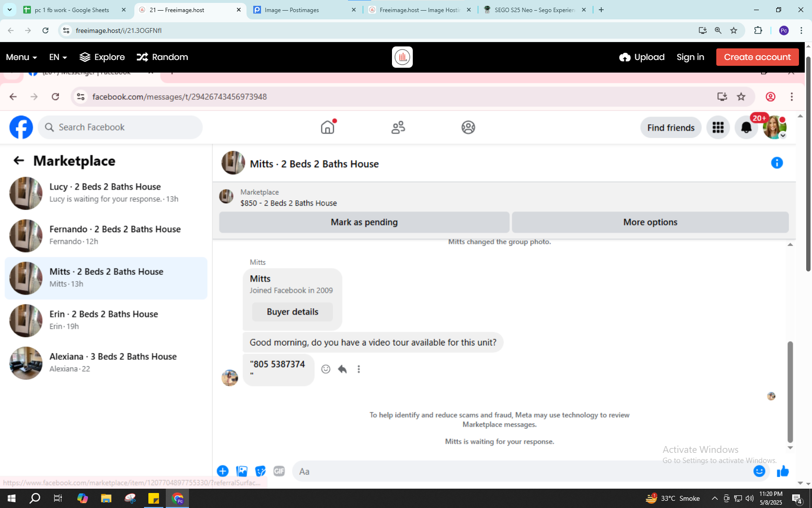Screen dimensions: 812x508
Task: Open Chrome extensions puzzle icon
Action: click(758, 30)
